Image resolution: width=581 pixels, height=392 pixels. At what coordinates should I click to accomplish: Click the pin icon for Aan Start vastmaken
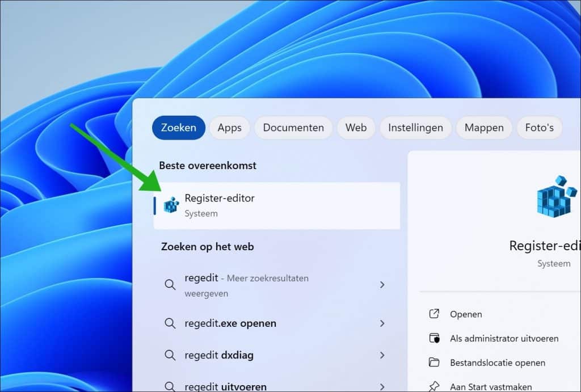(434, 386)
